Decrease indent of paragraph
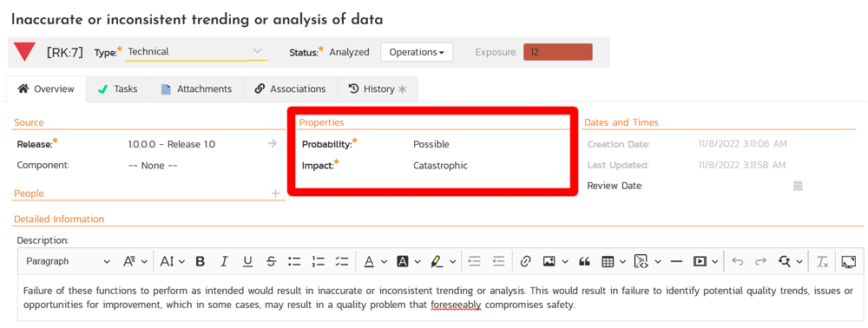 498,262
